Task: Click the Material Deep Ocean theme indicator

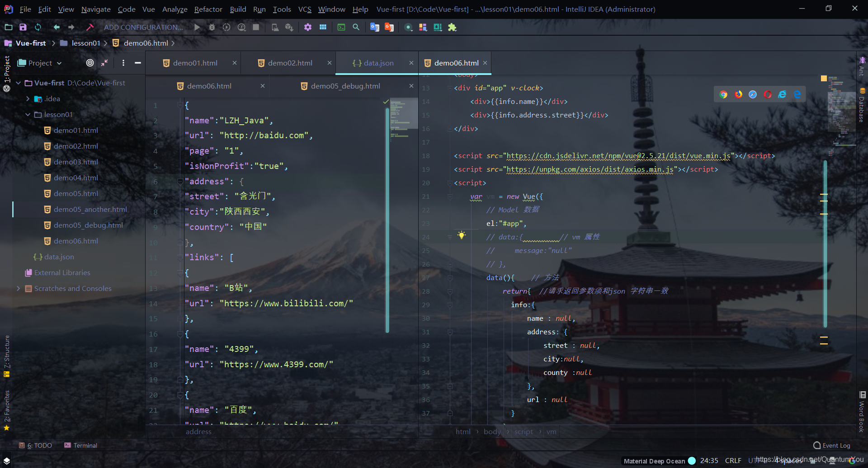Action: [x=659, y=461]
